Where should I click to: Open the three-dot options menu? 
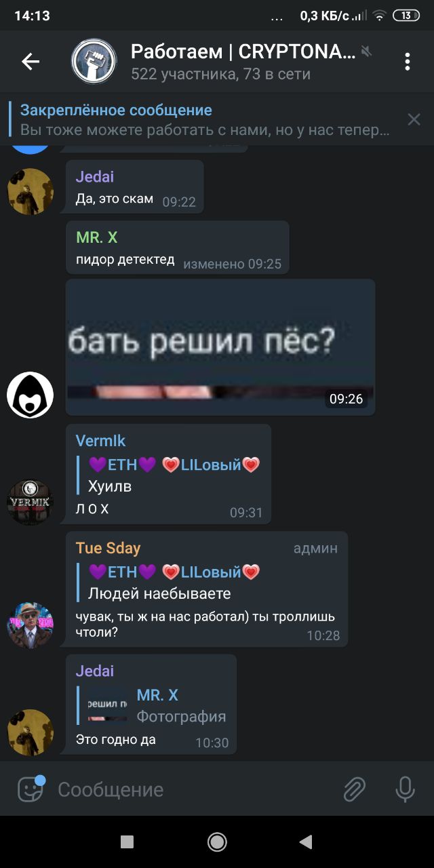(x=408, y=62)
